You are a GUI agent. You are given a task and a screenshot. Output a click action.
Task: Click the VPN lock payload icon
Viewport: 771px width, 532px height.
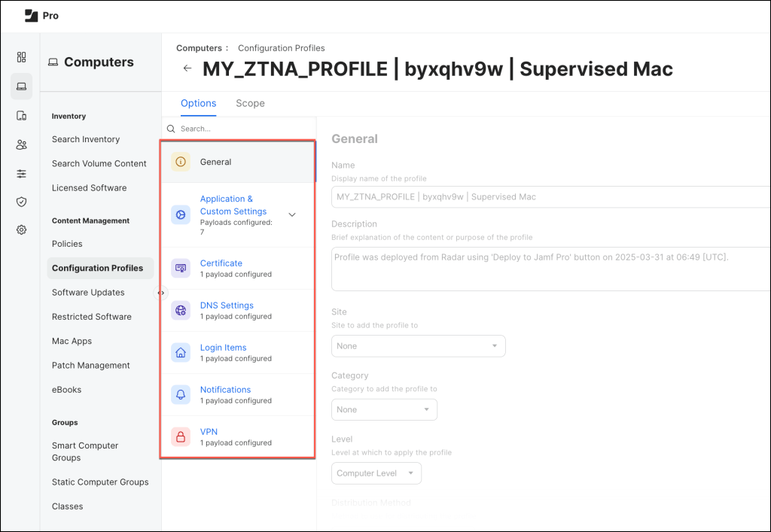tap(181, 437)
